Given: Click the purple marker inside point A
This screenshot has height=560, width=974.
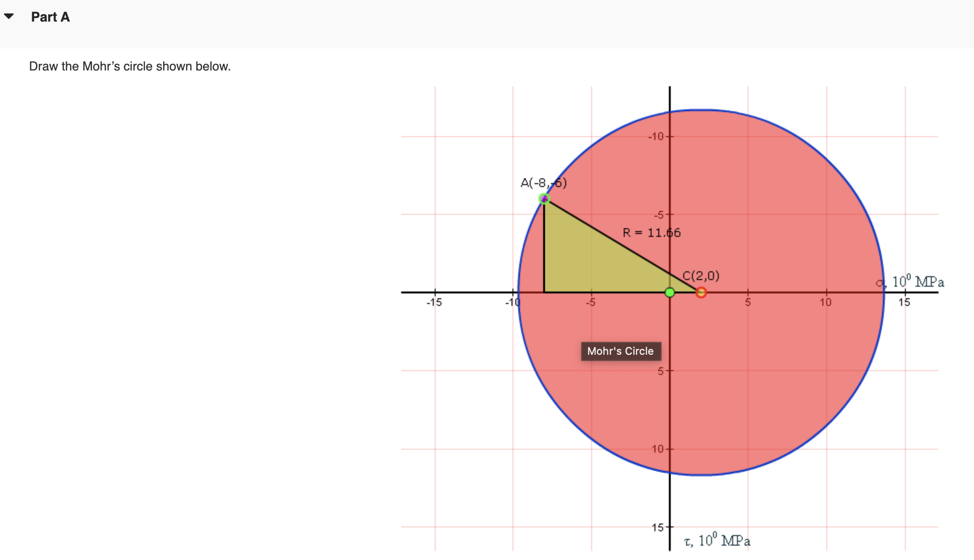Looking at the screenshot, I should click(545, 198).
